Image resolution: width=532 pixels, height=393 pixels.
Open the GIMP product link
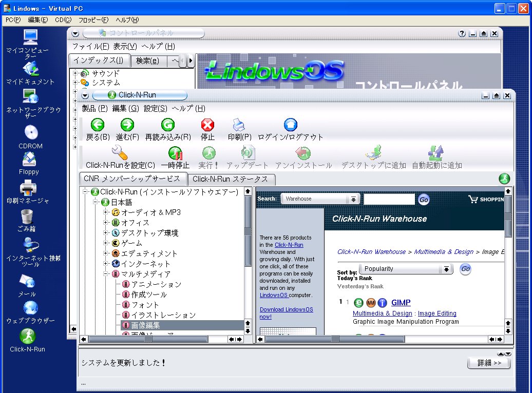point(401,303)
